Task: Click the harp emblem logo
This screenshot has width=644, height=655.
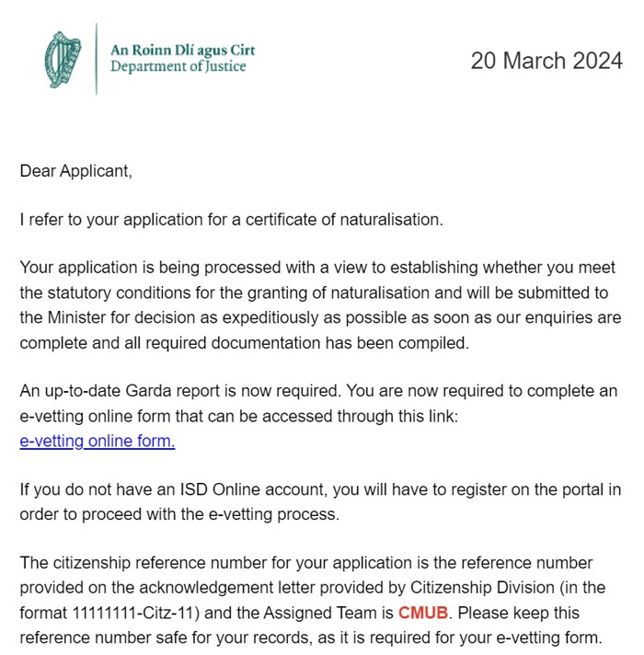Action: point(63,59)
